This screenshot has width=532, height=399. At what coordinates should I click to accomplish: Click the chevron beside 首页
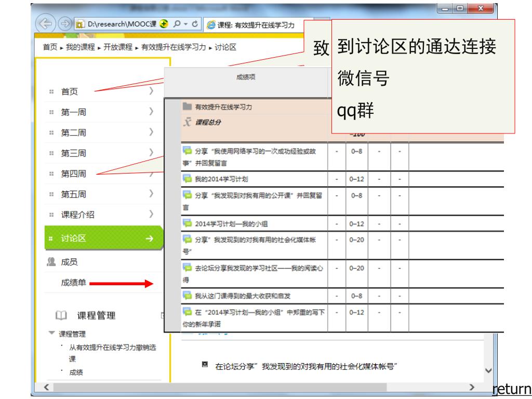point(151,91)
